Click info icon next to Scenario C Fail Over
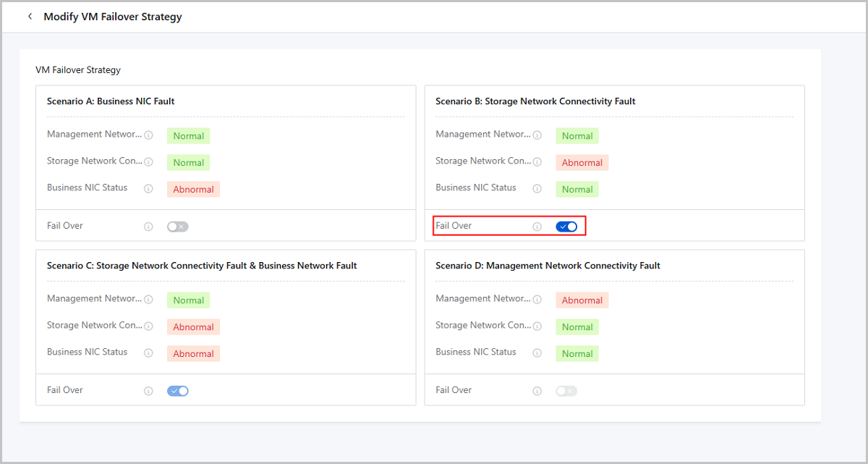Image resolution: width=868 pixels, height=464 pixels. pyautogui.click(x=148, y=391)
